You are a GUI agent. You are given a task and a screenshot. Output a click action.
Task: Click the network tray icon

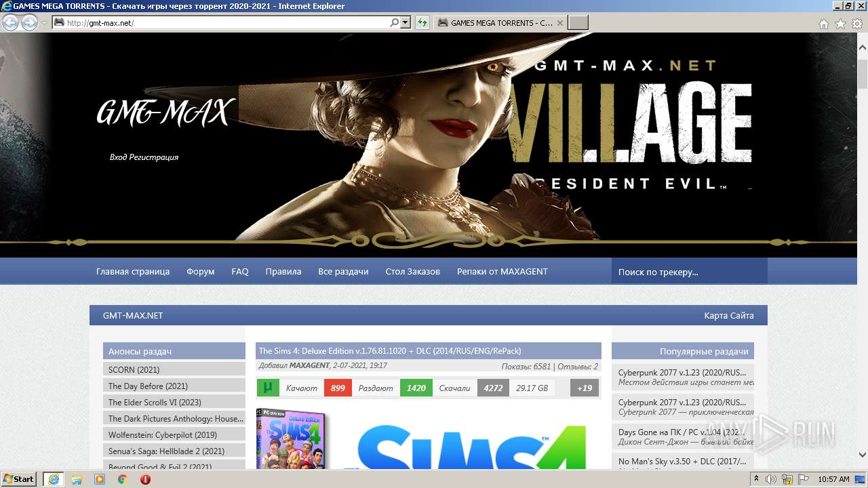787,479
